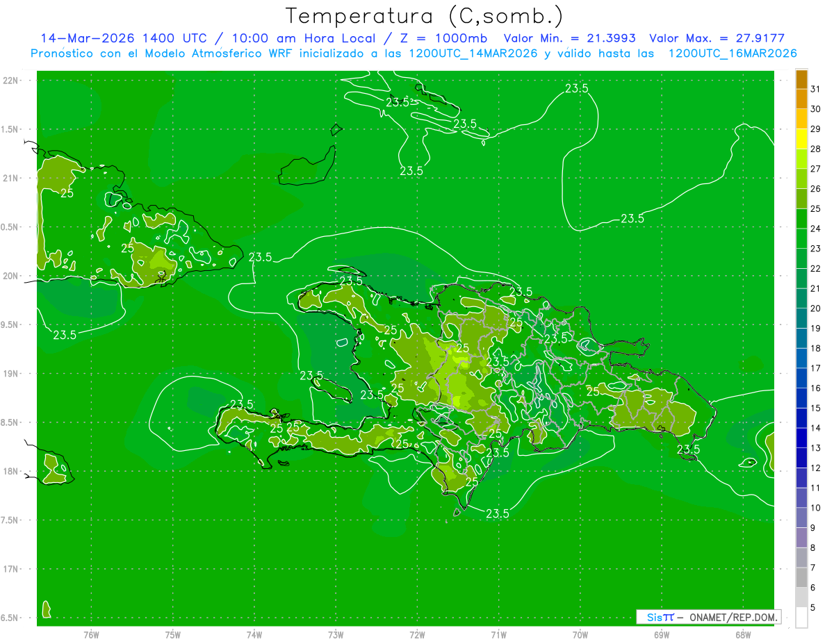The width and height of the screenshot is (834, 644).
Task: Click color scale label 31
Action: click(816, 89)
